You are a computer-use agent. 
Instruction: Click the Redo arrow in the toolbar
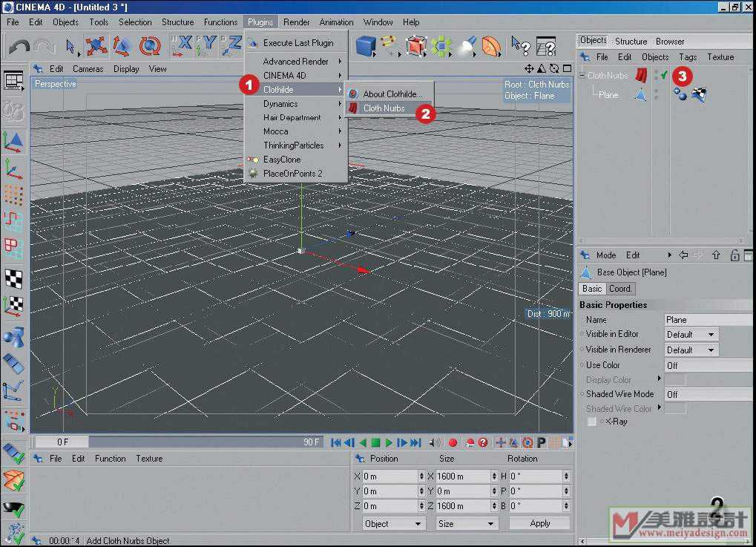(45, 47)
